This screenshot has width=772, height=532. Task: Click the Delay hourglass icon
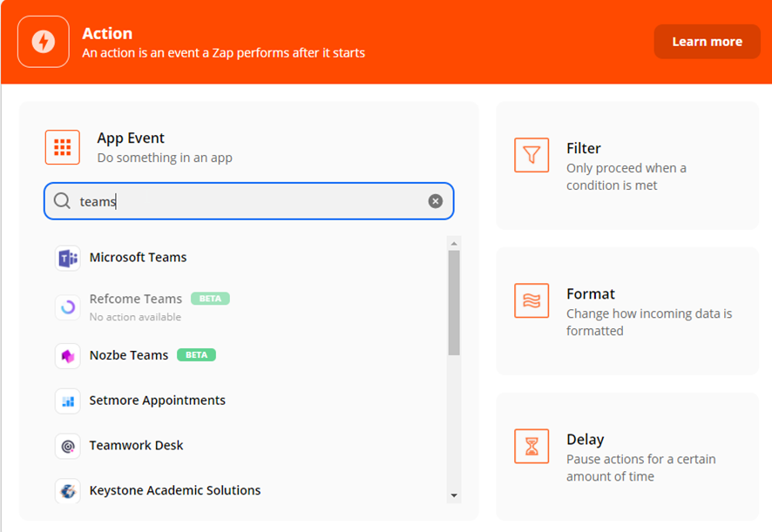tap(532, 447)
